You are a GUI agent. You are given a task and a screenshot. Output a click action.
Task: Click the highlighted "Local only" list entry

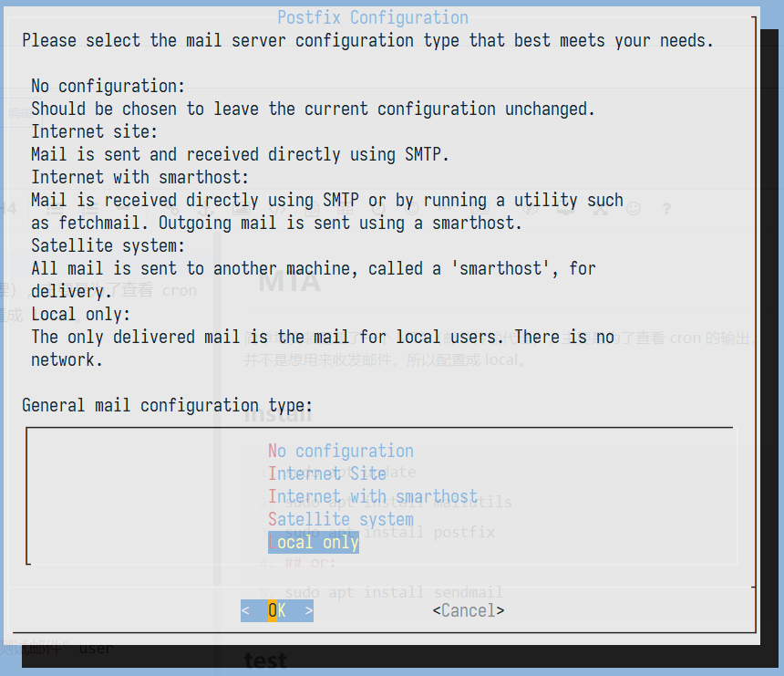[314, 542]
